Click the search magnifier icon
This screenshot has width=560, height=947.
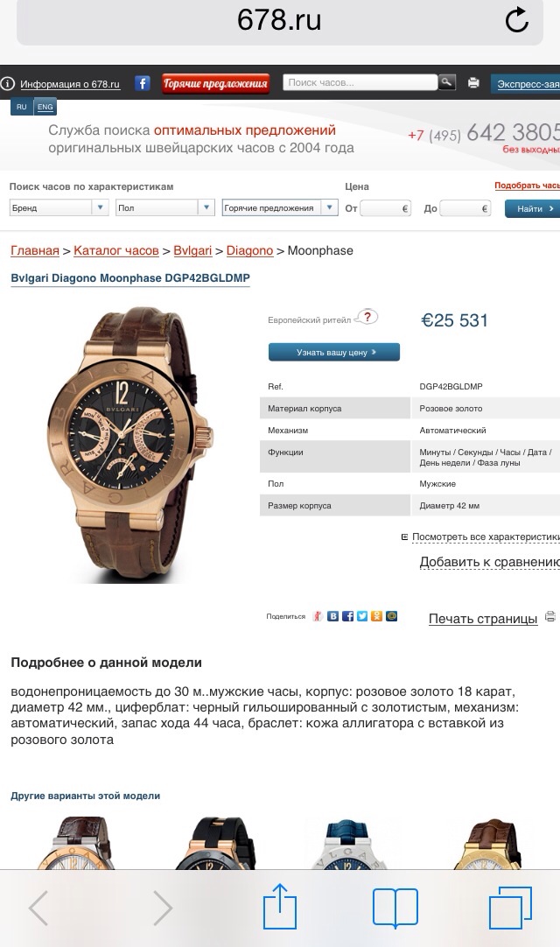pos(446,82)
